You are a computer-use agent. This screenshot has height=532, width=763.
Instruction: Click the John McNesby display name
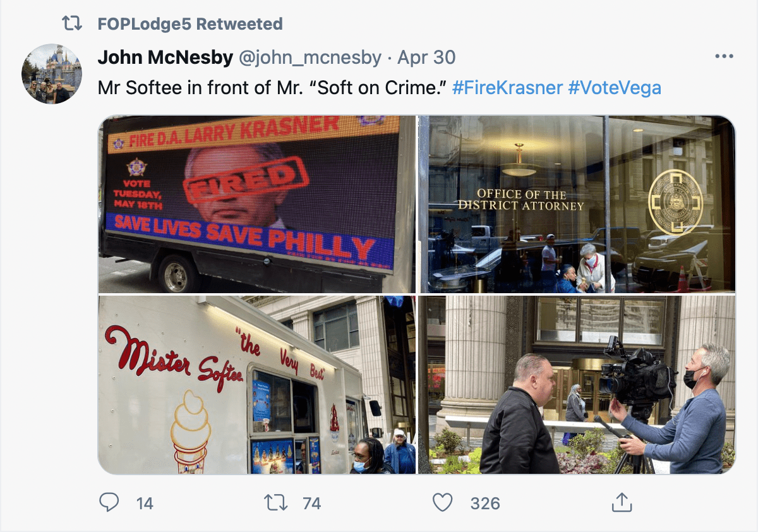(165, 57)
